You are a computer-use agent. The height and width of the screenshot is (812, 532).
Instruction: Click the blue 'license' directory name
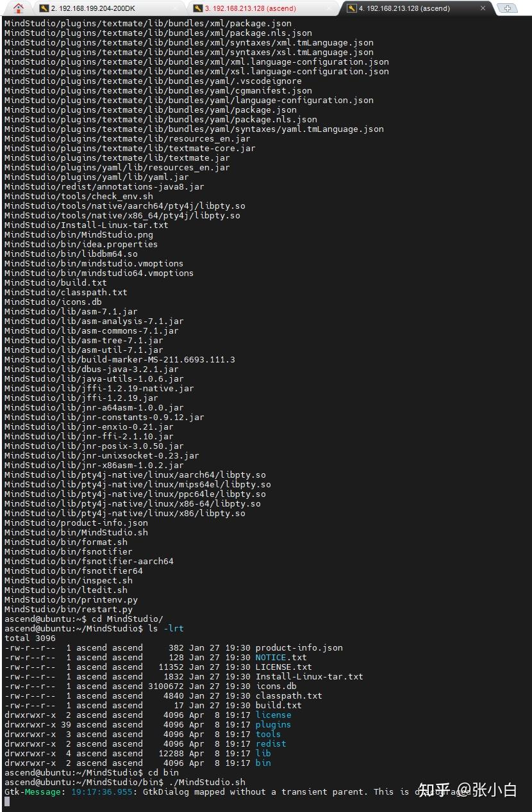273,715
